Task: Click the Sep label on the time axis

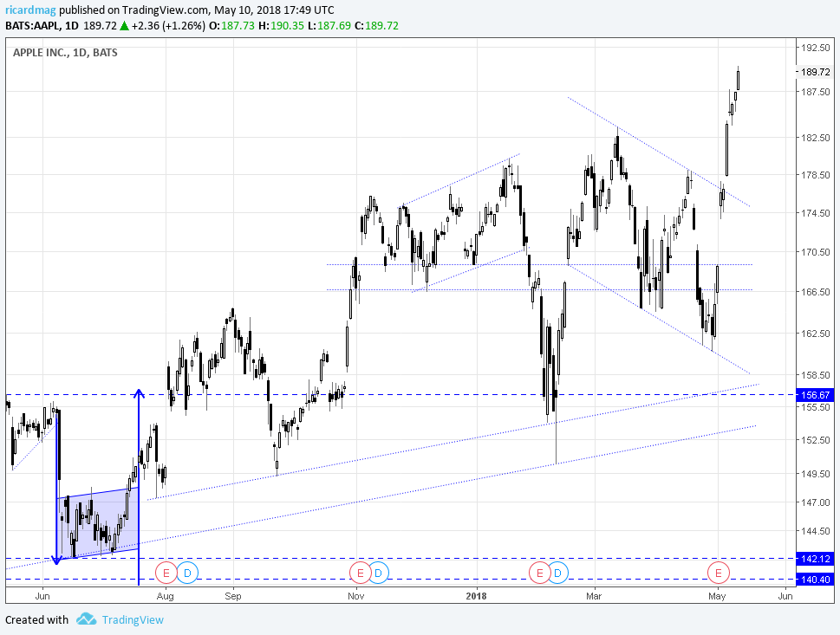Action: point(233,596)
